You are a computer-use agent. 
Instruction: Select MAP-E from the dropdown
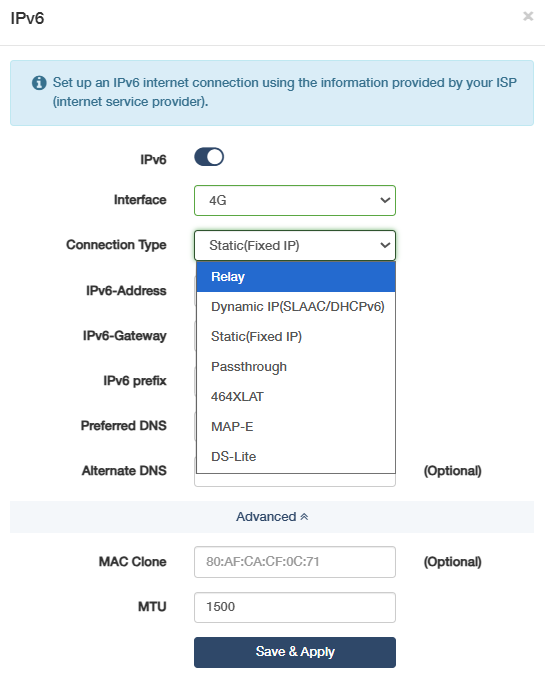pos(296,427)
